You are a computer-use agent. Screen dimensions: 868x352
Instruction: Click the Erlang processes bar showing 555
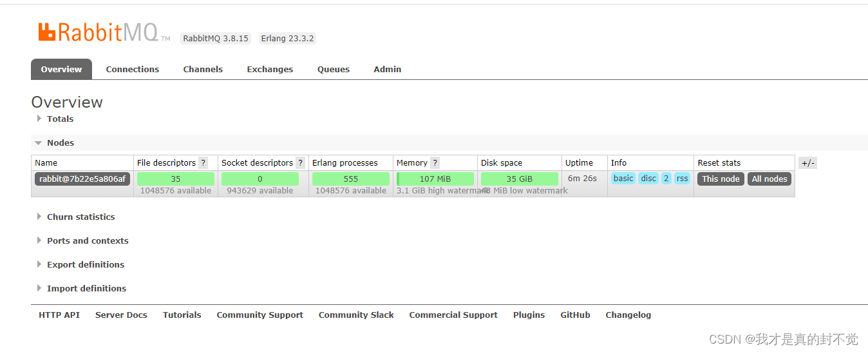point(351,179)
